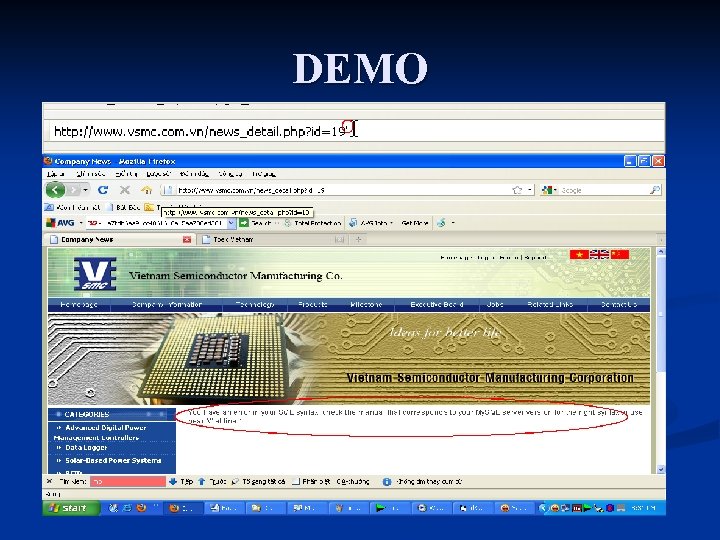The image size is (720, 540).
Task: Switch to the second browser tab
Action: tap(273, 239)
